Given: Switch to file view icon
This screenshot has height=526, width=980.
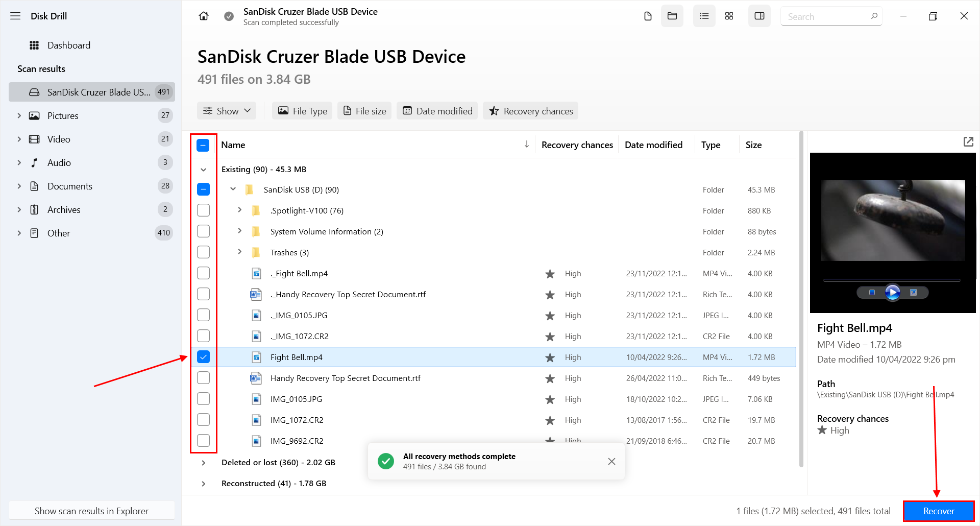Looking at the screenshot, I should (x=648, y=16).
